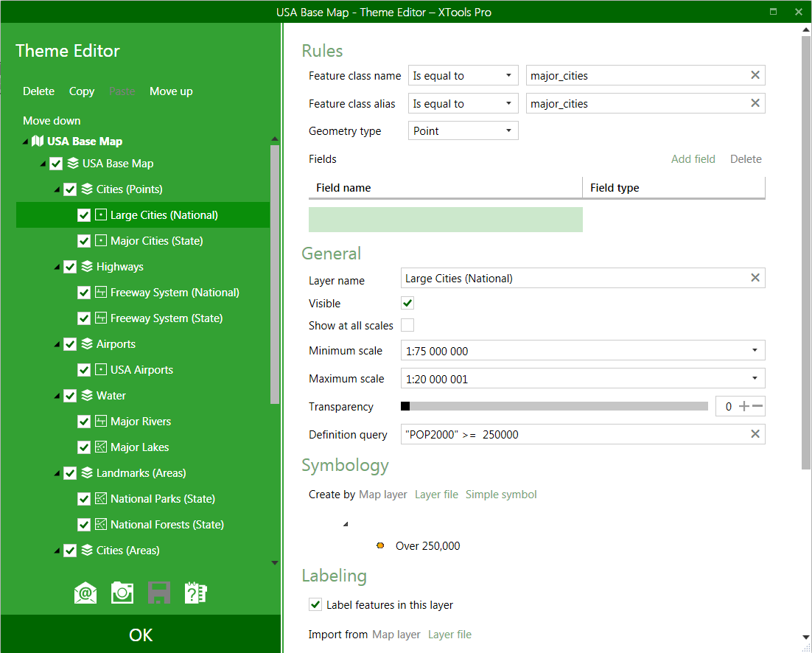The height and width of the screenshot is (653, 812).
Task: Click point icon of USA Airports
Action: [x=101, y=370]
